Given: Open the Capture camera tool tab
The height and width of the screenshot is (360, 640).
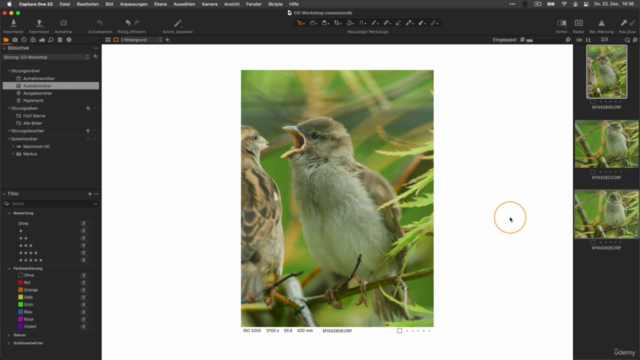Looking at the screenshot, I should pos(15,40).
